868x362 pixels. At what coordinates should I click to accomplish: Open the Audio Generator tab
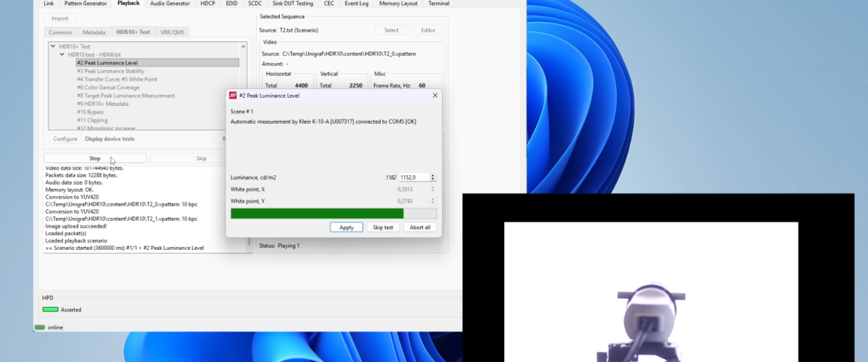[x=170, y=4]
